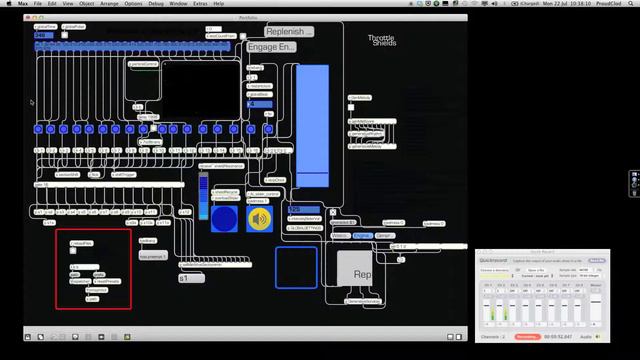The height and width of the screenshot is (360, 640).
Task: Click the tall light-blue vertical slider
Action: coord(312,126)
